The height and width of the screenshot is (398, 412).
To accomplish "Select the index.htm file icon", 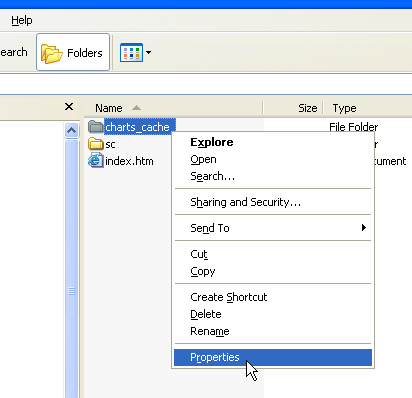I will 96,161.
